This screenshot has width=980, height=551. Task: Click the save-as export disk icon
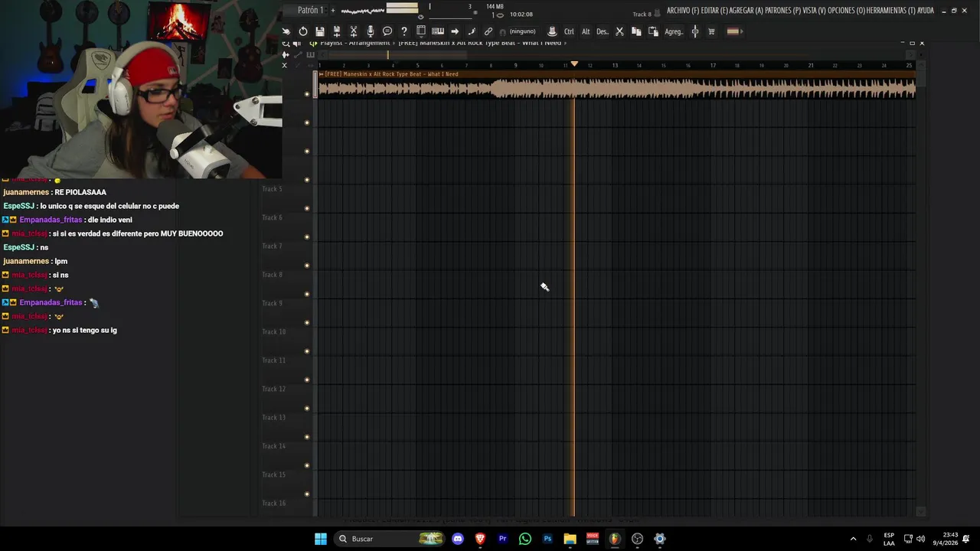(337, 31)
